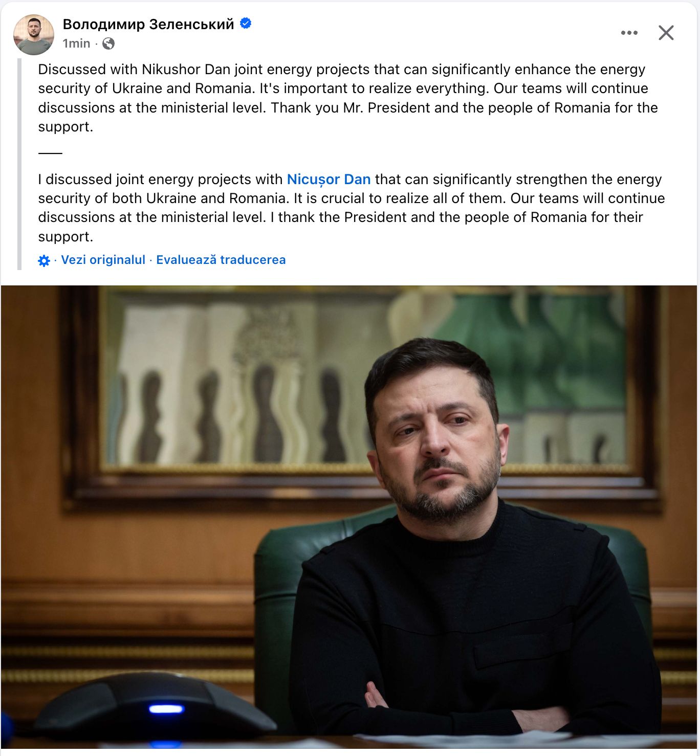Viewport: 700px width, 756px height.
Task: Click the blue verified badge beside the name
Action: click(x=246, y=24)
